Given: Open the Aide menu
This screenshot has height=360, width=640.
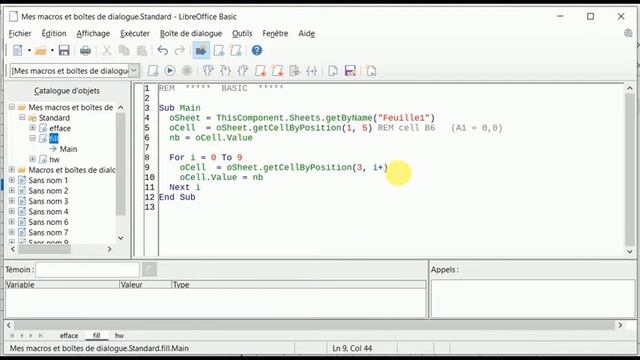Looking at the screenshot, I should (x=307, y=33).
